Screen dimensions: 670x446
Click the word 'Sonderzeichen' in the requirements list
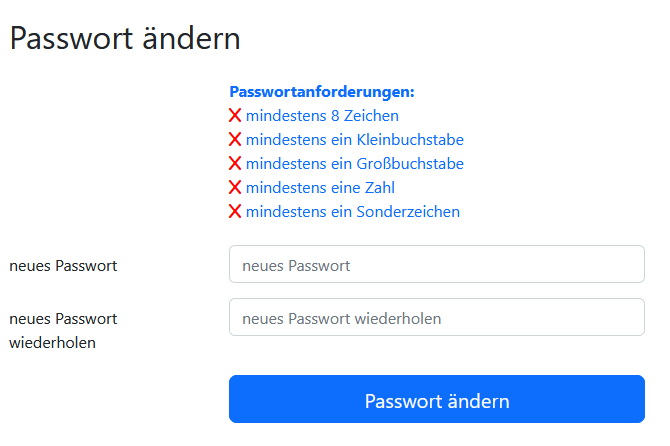408,212
